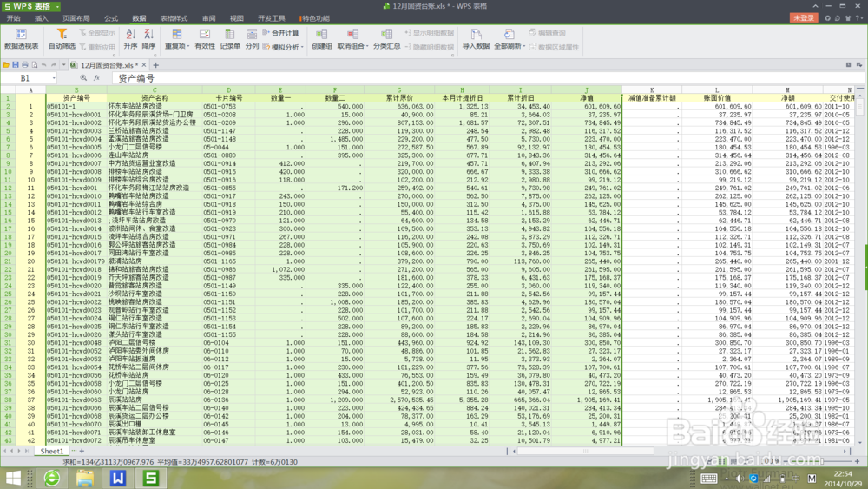Expand the quick-access toolbar dropdown arrow
The image size is (868, 489).
[x=63, y=65]
